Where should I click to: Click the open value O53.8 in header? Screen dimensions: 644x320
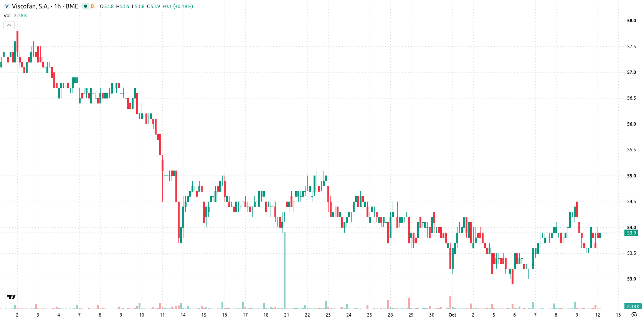(x=107, y=7)
